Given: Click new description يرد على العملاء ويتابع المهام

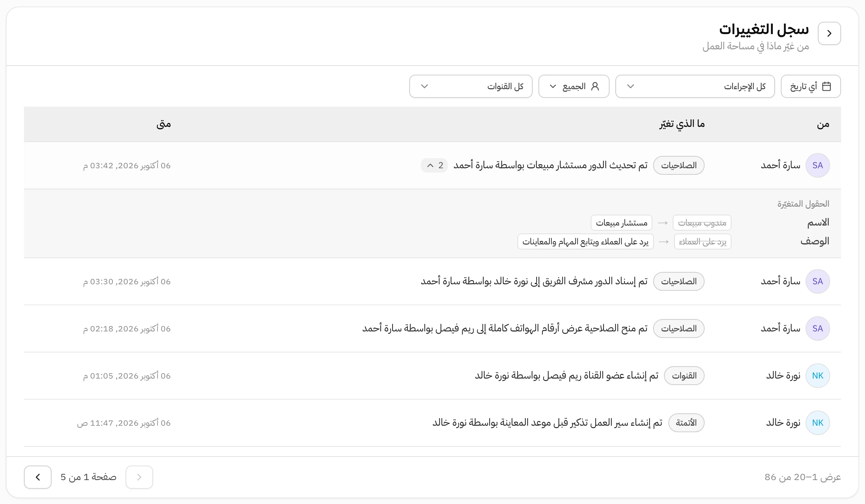Looking at the screenshot, I should pos(585,241).
